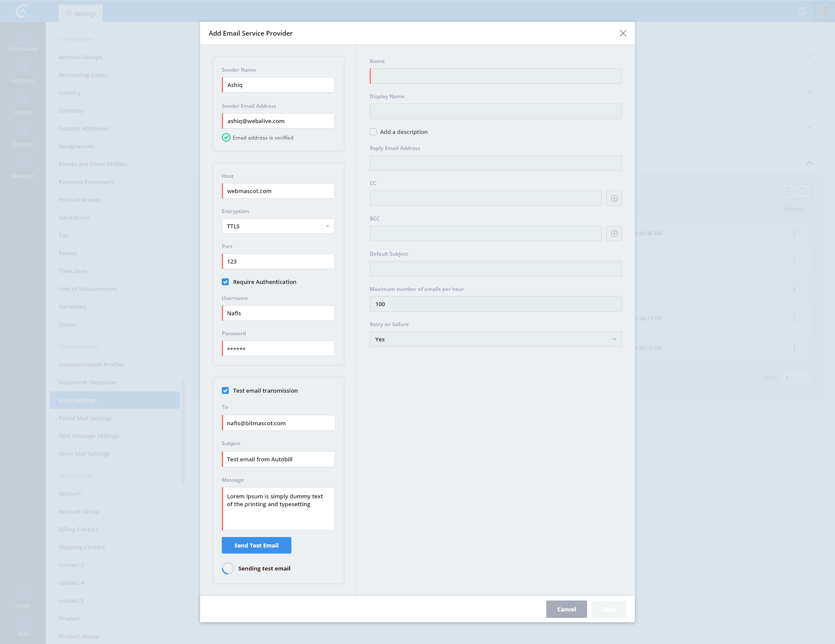
Task: Click the plus icon beside BCC field
Action: pyautogui.click(x=614, y=234)
